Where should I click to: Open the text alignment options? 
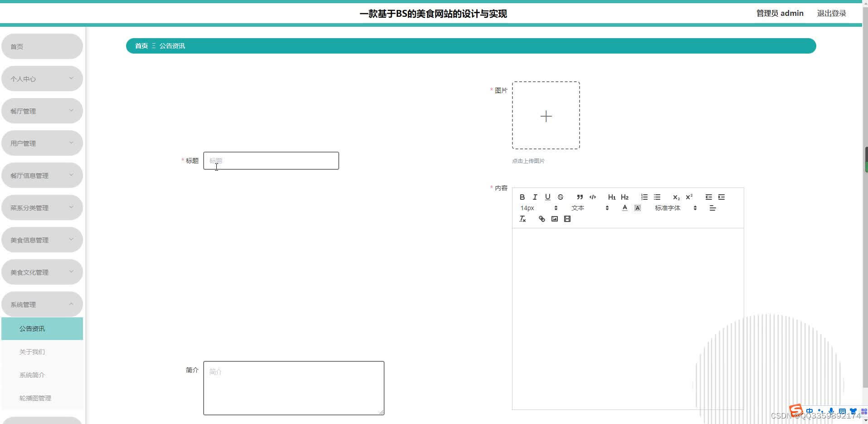click(712, 208)
